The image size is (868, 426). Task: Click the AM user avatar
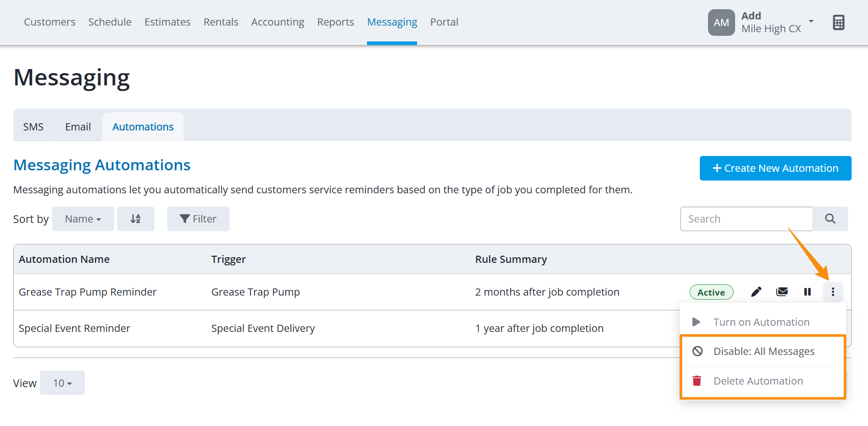(x=721, y=23)
